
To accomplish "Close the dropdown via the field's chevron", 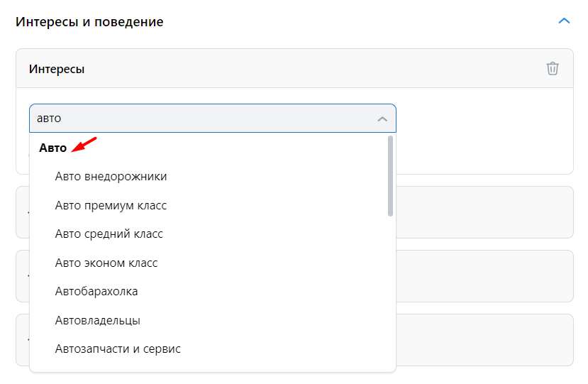I will (382, 119).
